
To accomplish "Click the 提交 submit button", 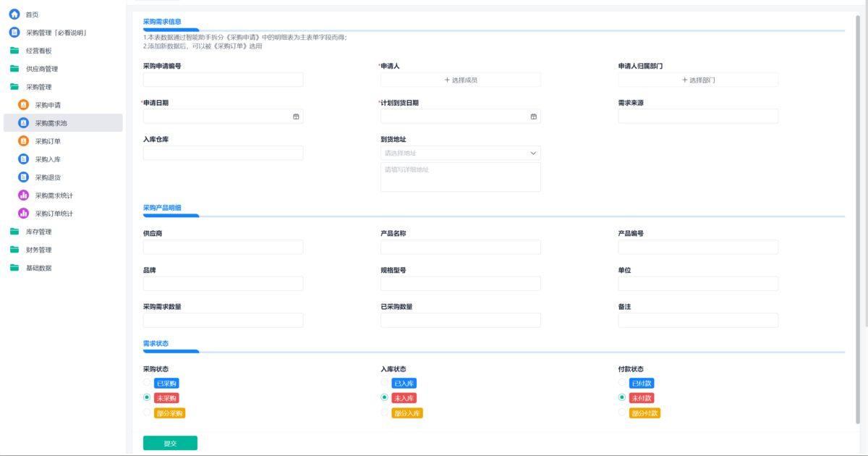I will pyautogui.click(x=170, y=443).
